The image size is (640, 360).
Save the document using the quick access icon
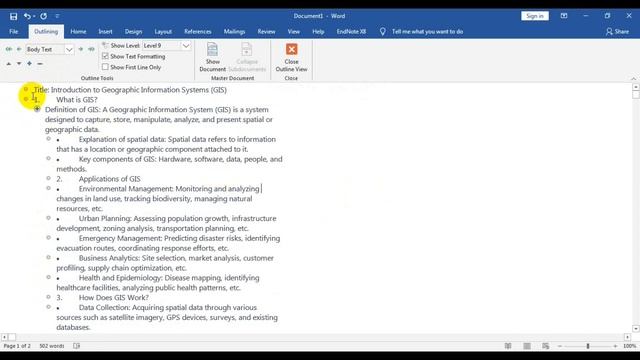click(13, 16)
